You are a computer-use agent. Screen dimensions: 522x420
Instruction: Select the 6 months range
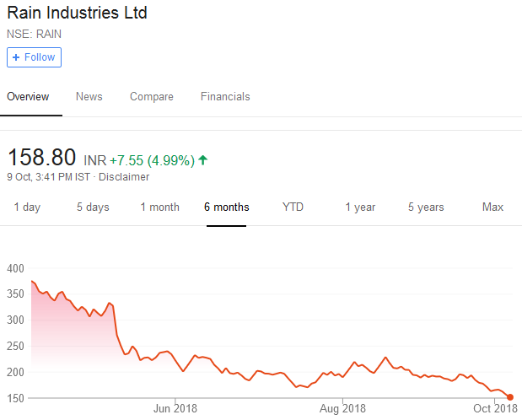227,207
